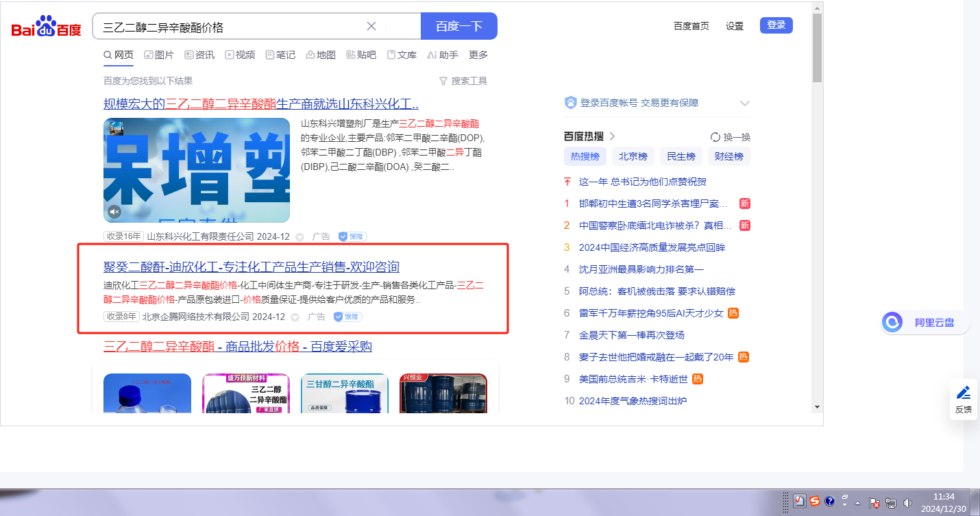This screenshot has height=516, width=980.
Task: Click the 热 badge on 雷军千万年薪 item
Action: 733,313
